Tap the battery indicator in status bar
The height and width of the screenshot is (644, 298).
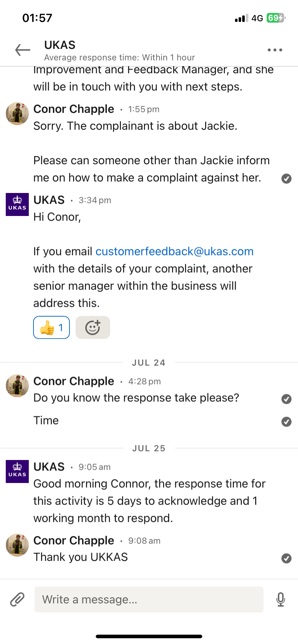(x=276, y=18)
